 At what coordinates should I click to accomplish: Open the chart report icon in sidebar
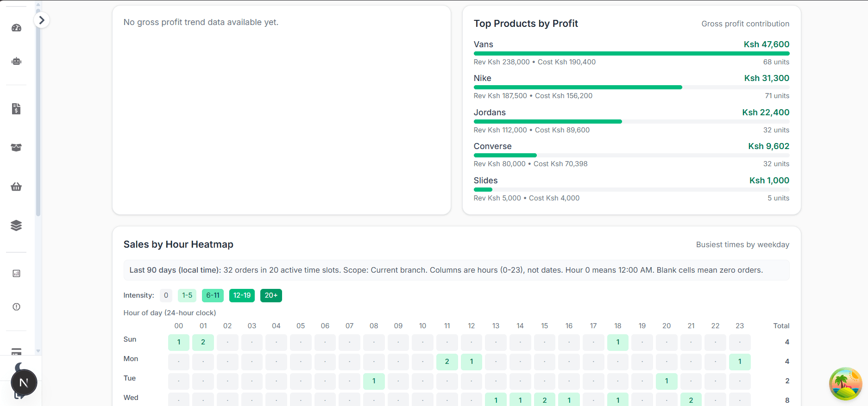click(x=16, y=274)
